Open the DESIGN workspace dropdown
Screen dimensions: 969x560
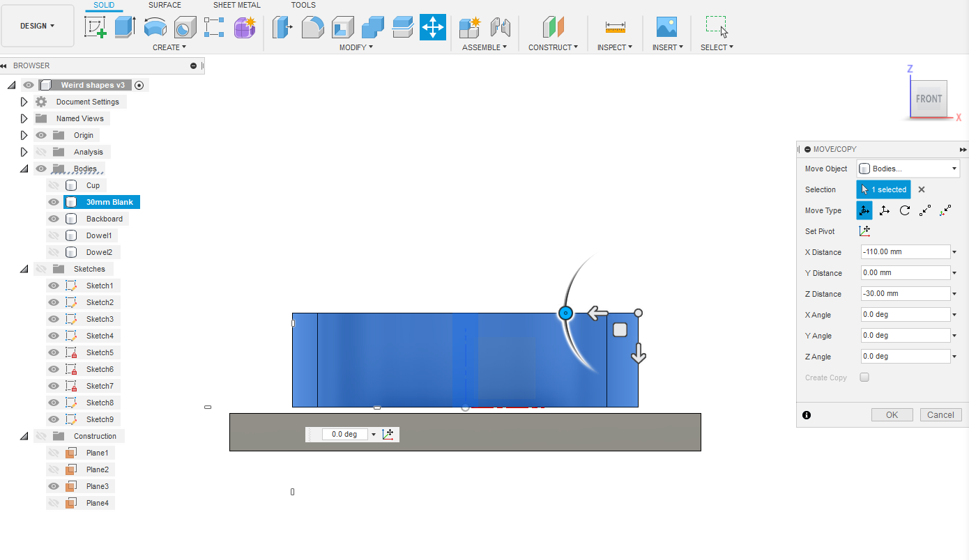click(x=38, y=26)
